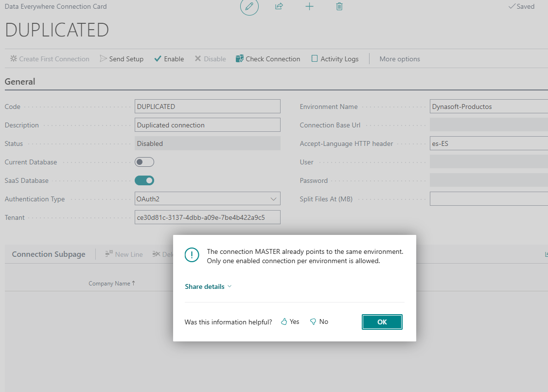Click the Environment Name field
This screenshot has height=392, width=548.
(489, 107)
